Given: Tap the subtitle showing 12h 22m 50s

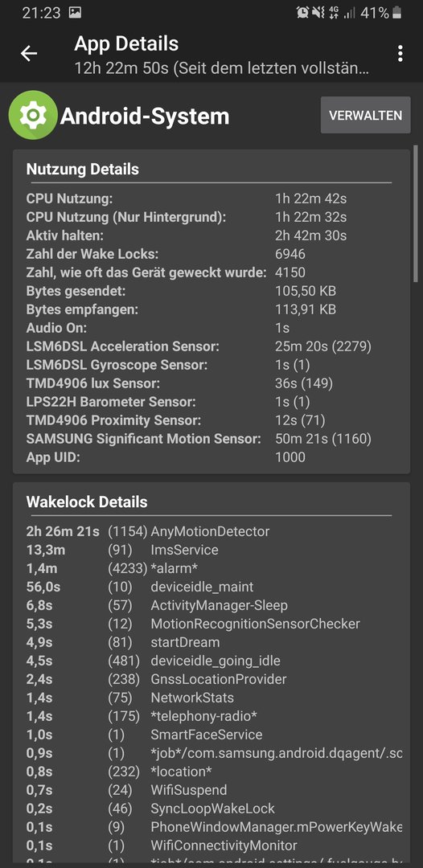Looking at the screenshot, I should [x=222, y=69].
